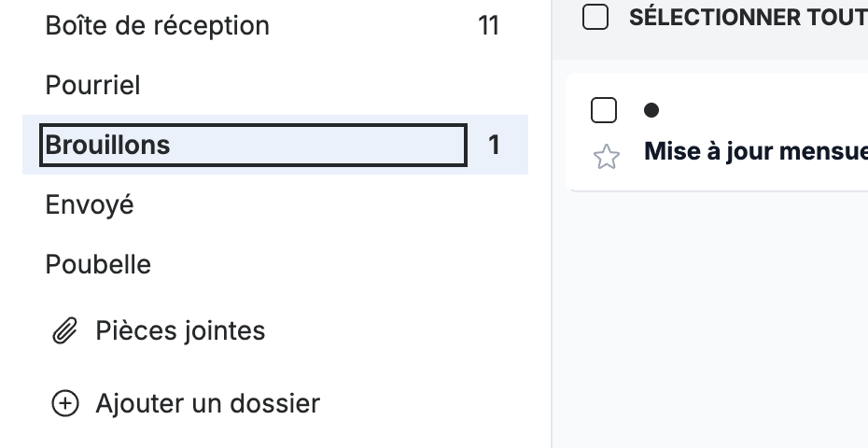
Task: Click empty area below the draft message
Action: click(x=714, y=315)
